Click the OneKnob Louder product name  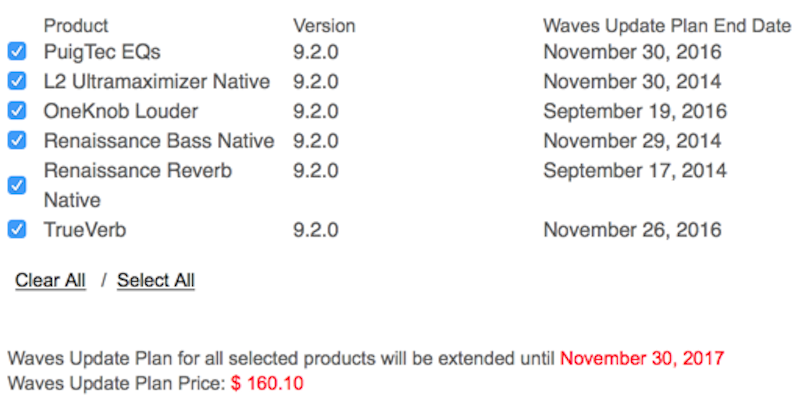coord(121,111)
